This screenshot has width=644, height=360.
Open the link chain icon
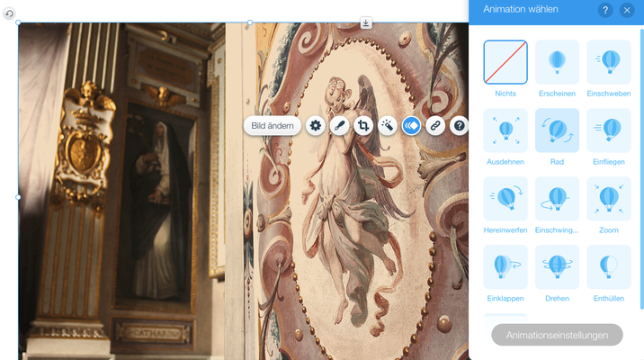[435, 126]
